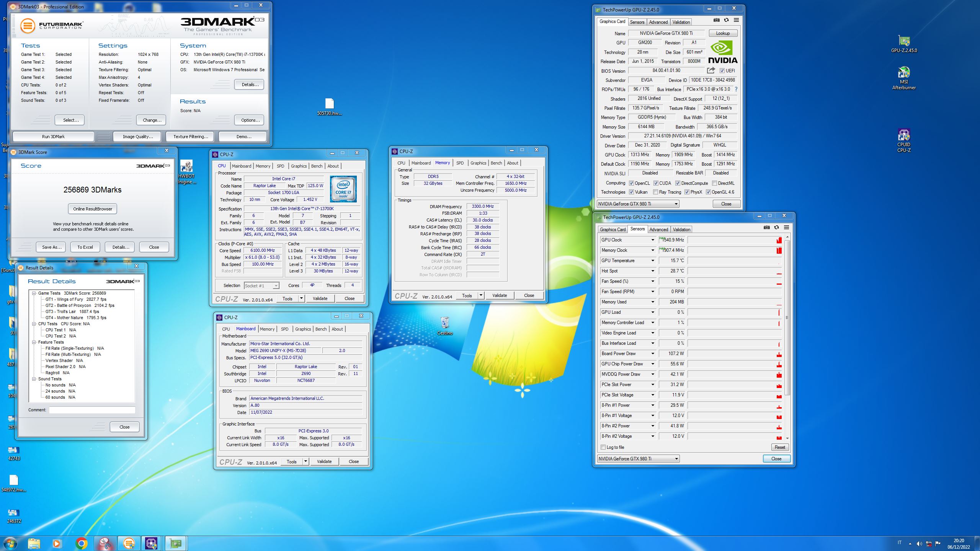
Task: Click the To Excel button
Action: (85, 247)
